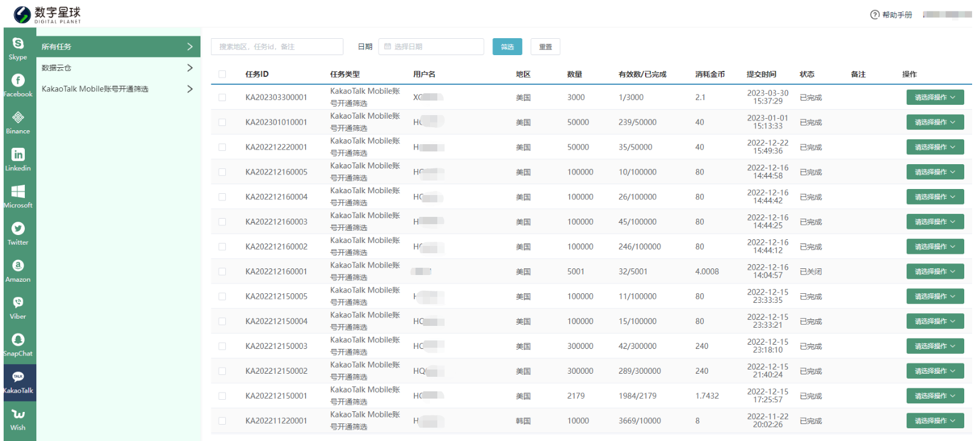Screen dimensions: 980x441
Task: Check the row for task KA202211220001
Action: 222,420
